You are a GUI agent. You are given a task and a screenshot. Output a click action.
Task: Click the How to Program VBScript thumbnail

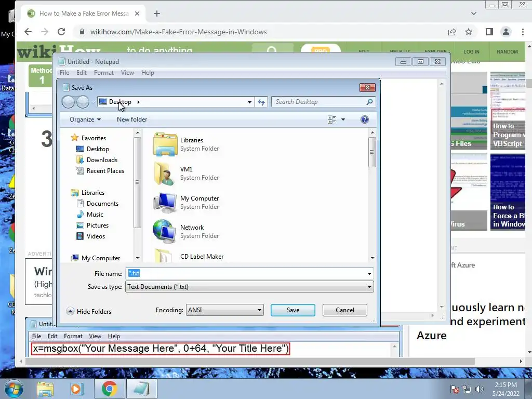coord(508,111)
